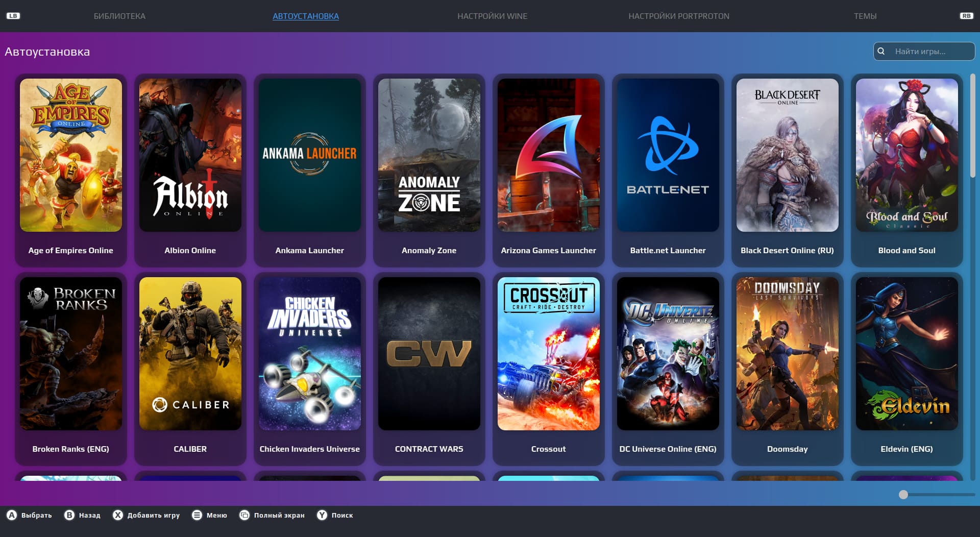Viewport: 980px width, 537px height.
Task: Click the Найти игры search field
Action: 929,52
